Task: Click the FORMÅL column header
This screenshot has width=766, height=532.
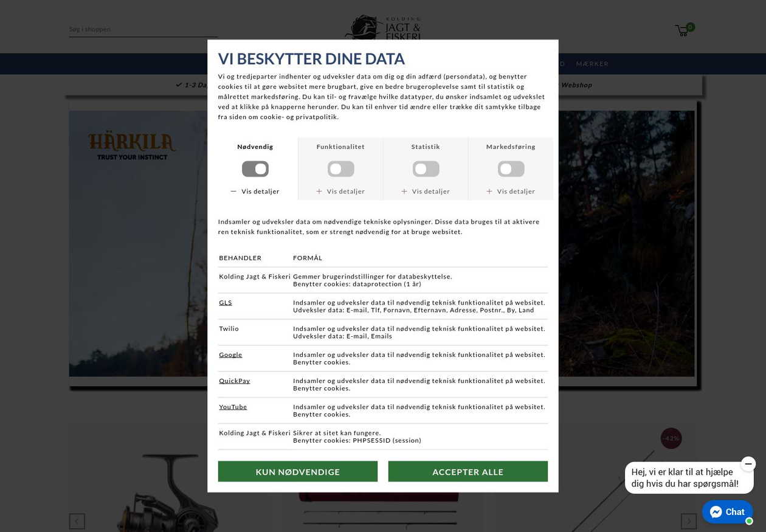Action: pos(308,258)
